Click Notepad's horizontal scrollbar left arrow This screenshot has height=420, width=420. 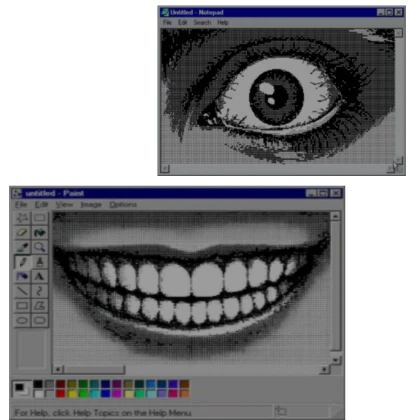[x=165, y=169]
